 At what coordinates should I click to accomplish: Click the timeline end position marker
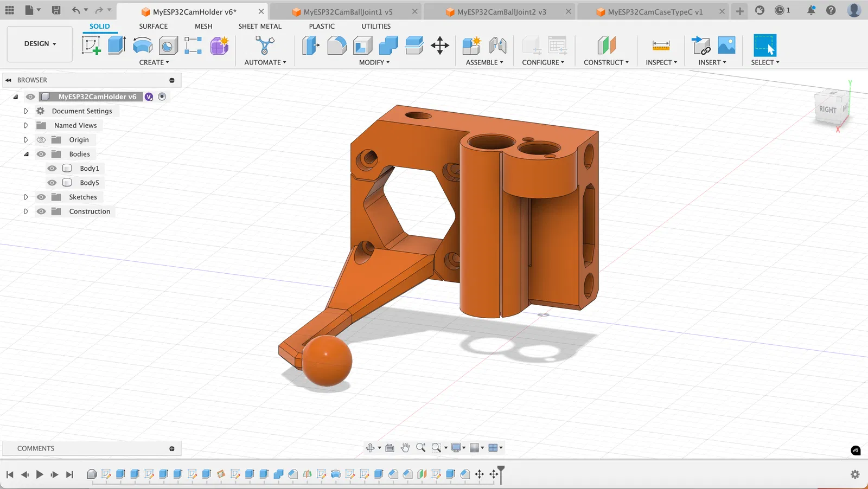point(501,472)
